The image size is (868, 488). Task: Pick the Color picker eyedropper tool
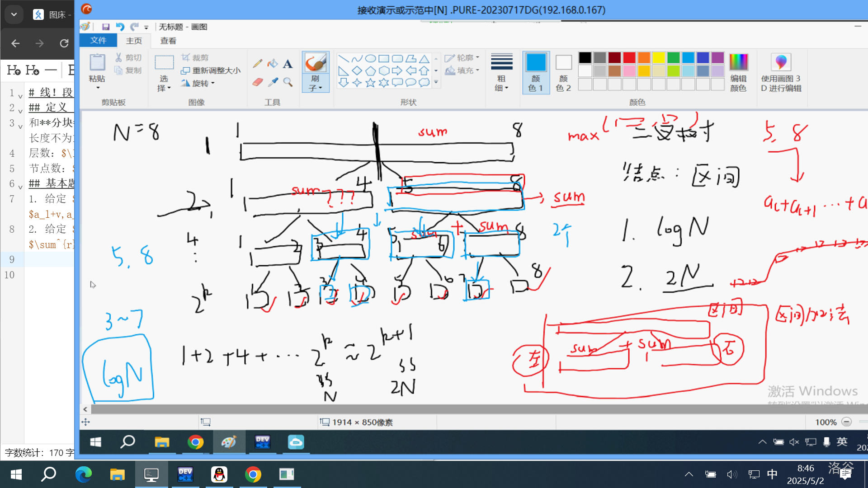pos(273,82)
